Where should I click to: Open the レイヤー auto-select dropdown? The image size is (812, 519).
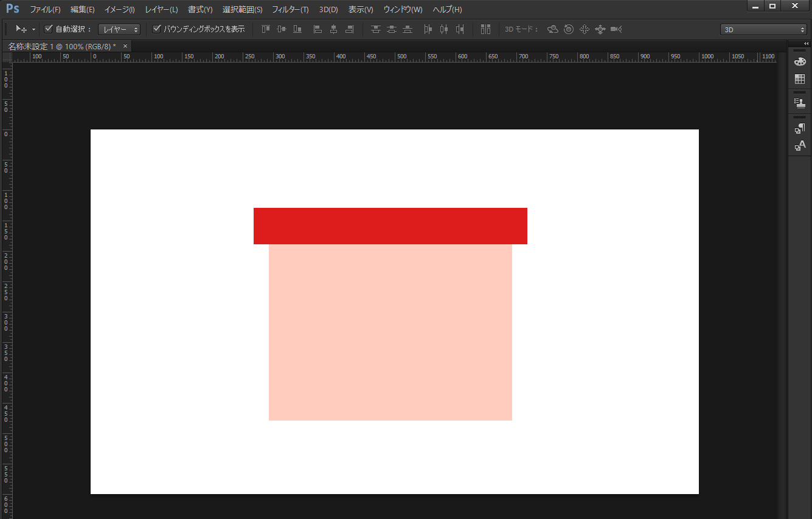pyautogui.click(x=119, y=29)
